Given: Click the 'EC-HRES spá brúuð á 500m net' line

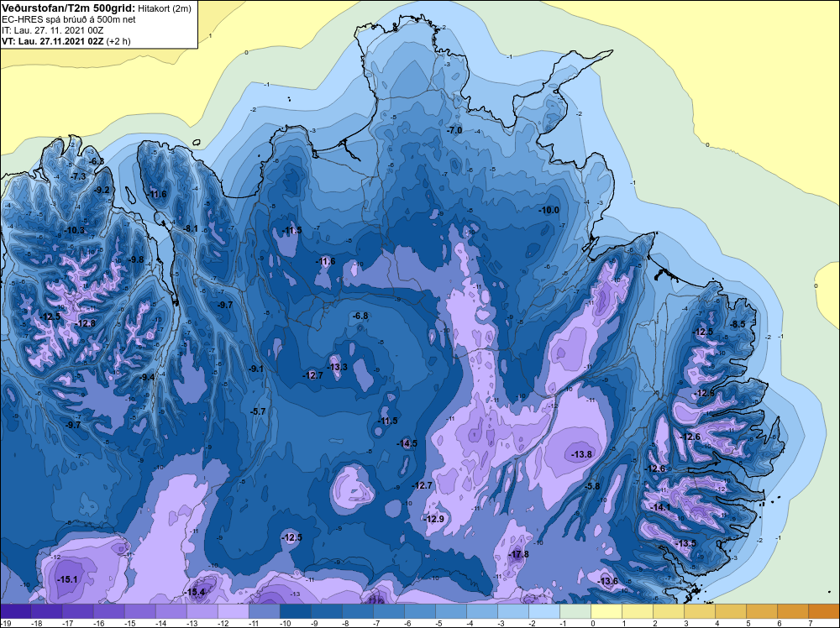Looking at the screenshot, I should click(x=69, y=19).
